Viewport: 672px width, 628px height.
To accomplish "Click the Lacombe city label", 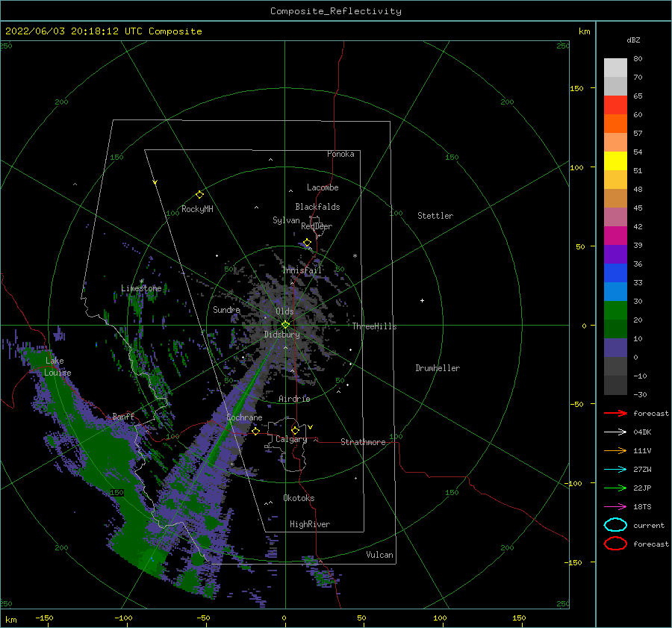I will tap(323, 187).
